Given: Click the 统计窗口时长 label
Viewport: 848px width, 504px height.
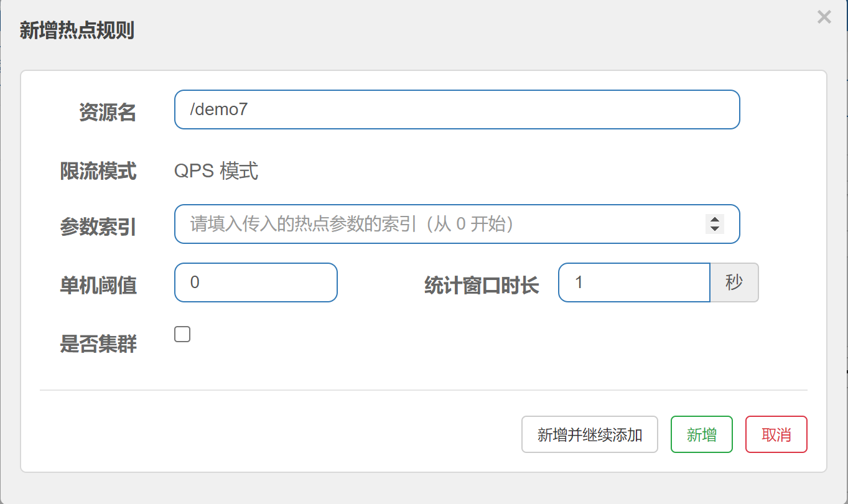Looking at the screenshot, I should click(x=482, y=286).
